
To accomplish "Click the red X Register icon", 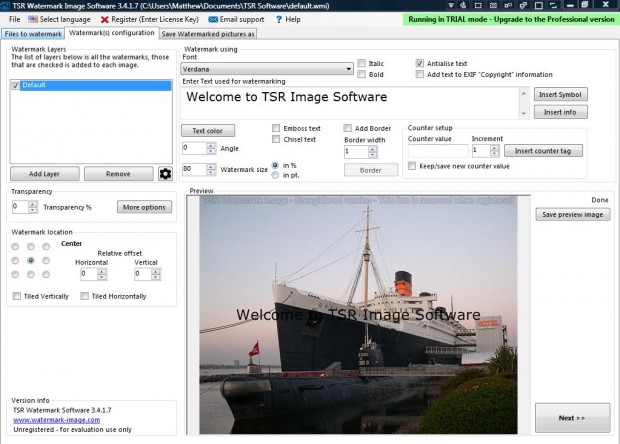I will [104, 19].
